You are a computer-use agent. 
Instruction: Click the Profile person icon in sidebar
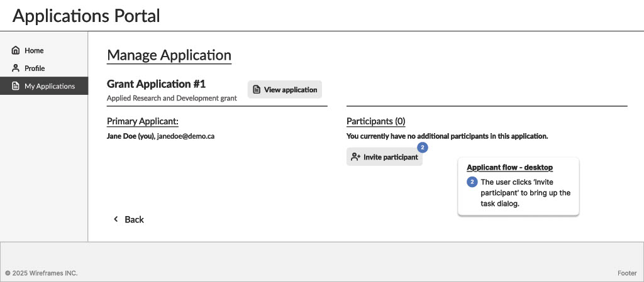tap(16, 68)
